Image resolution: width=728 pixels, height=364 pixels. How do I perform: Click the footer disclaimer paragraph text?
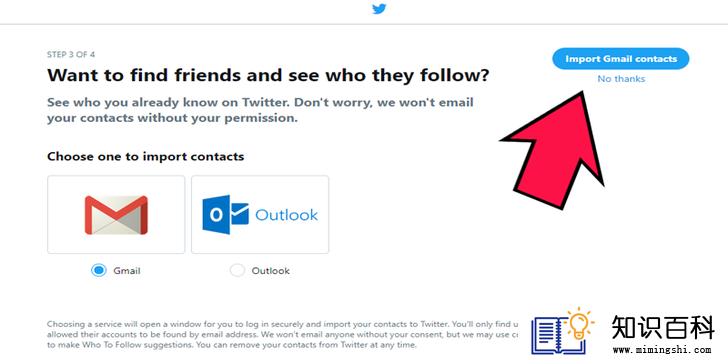pyautogui.click(x=283, y=334)
